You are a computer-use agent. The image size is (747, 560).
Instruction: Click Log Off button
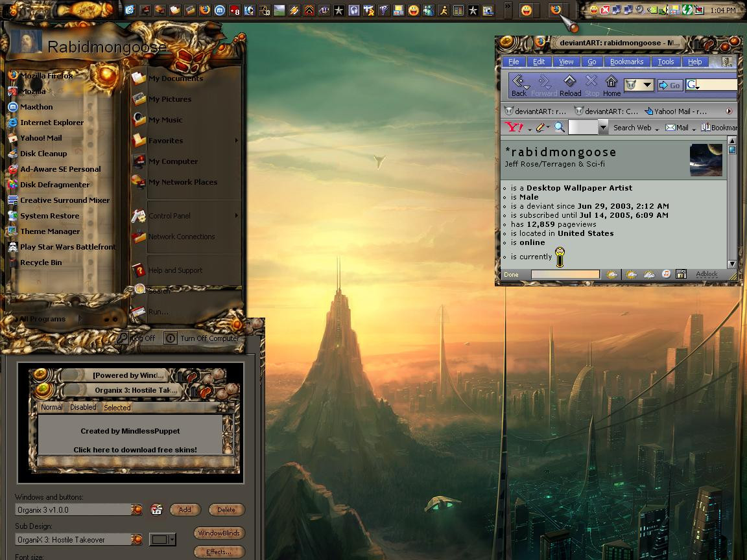(x=137, y=338)
